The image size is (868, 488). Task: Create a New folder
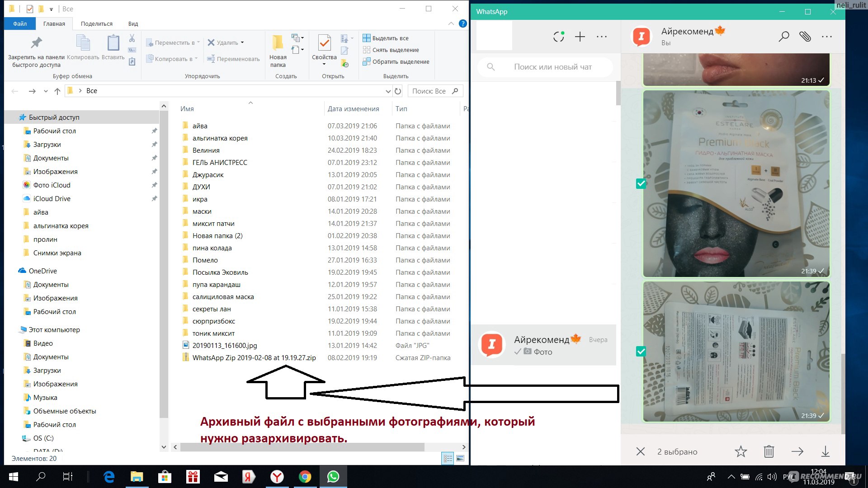[278, 51]
